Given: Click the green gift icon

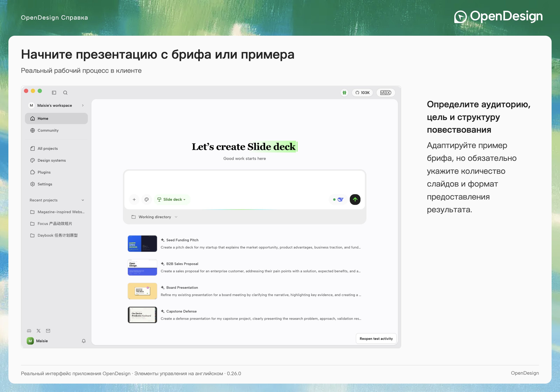Looking at the screenshot, I should (x=344, y=93).
